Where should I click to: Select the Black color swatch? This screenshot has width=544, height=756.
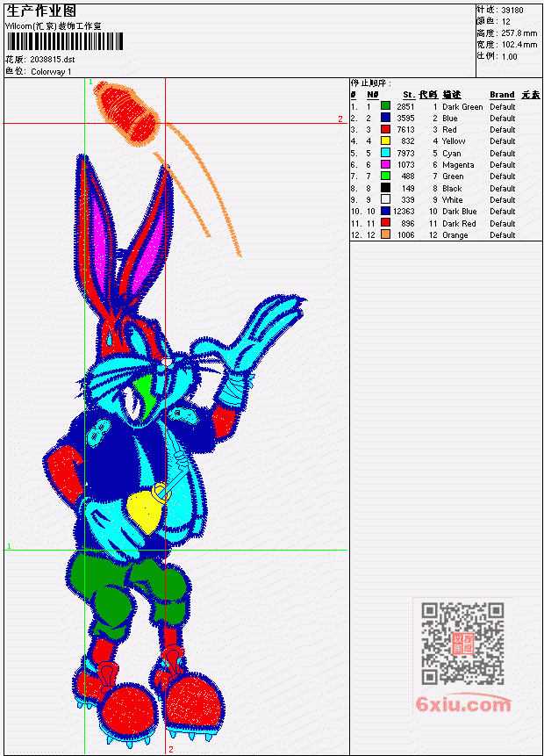[x=385, y=188]
